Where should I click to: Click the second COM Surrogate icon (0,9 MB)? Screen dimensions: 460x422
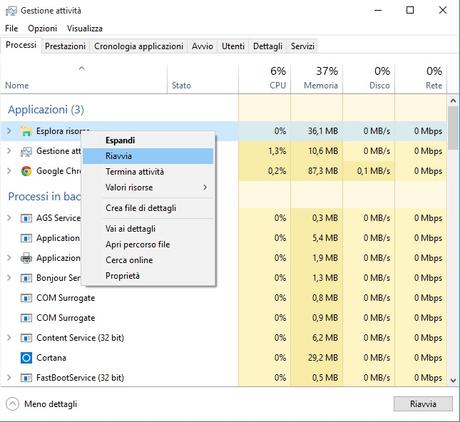tap(26, 318)
